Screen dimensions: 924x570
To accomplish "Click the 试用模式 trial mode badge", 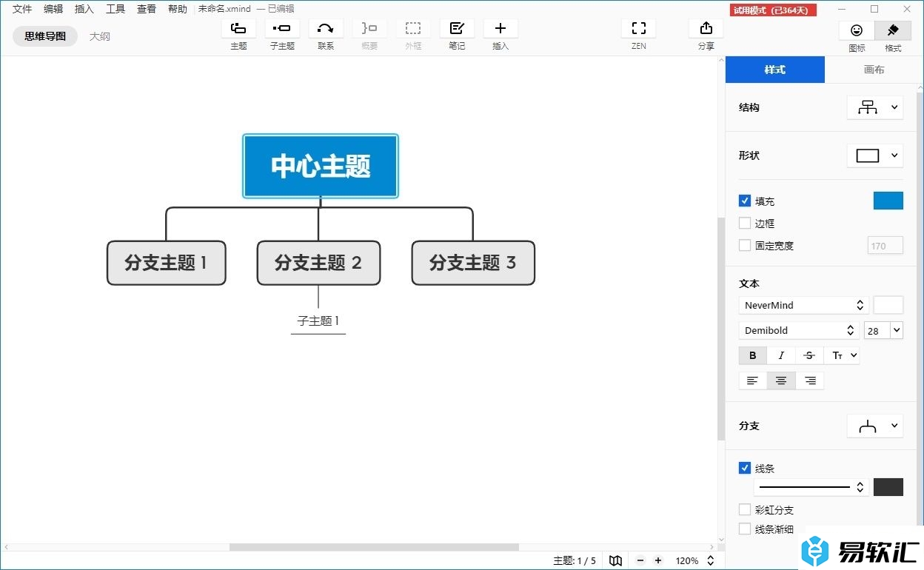I will click(774, 10).
